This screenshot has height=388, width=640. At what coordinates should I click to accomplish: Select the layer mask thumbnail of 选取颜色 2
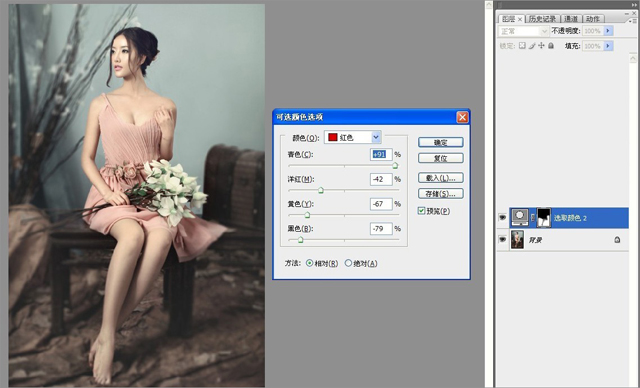point(544,218)
